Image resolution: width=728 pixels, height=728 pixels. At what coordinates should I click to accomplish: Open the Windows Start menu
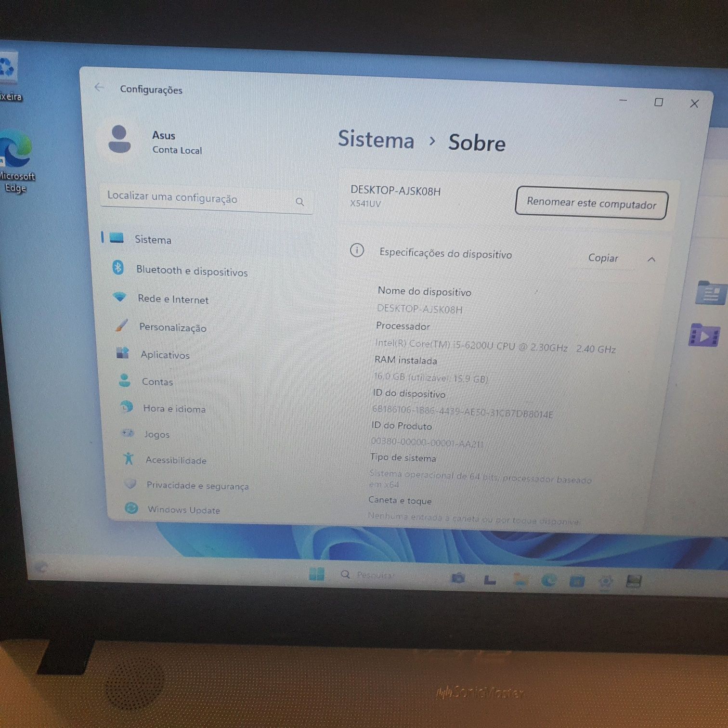tap(317, 573)
